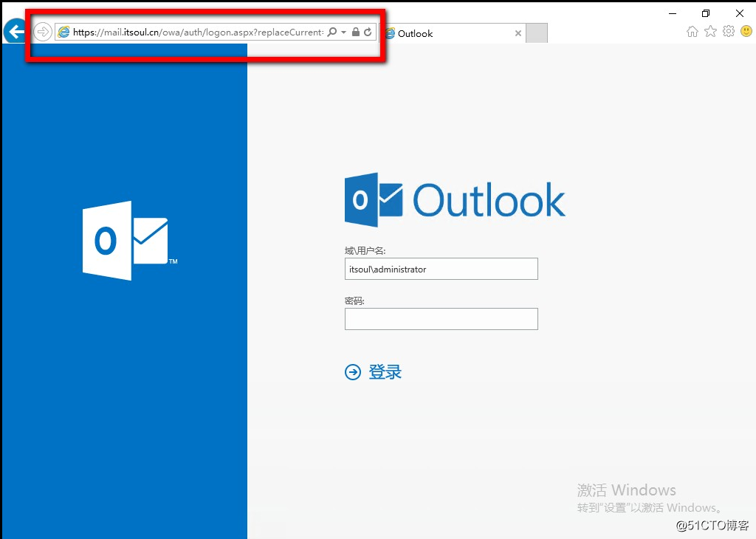
Task: Click the browser forward arrow button
Action: click(43, 32)
